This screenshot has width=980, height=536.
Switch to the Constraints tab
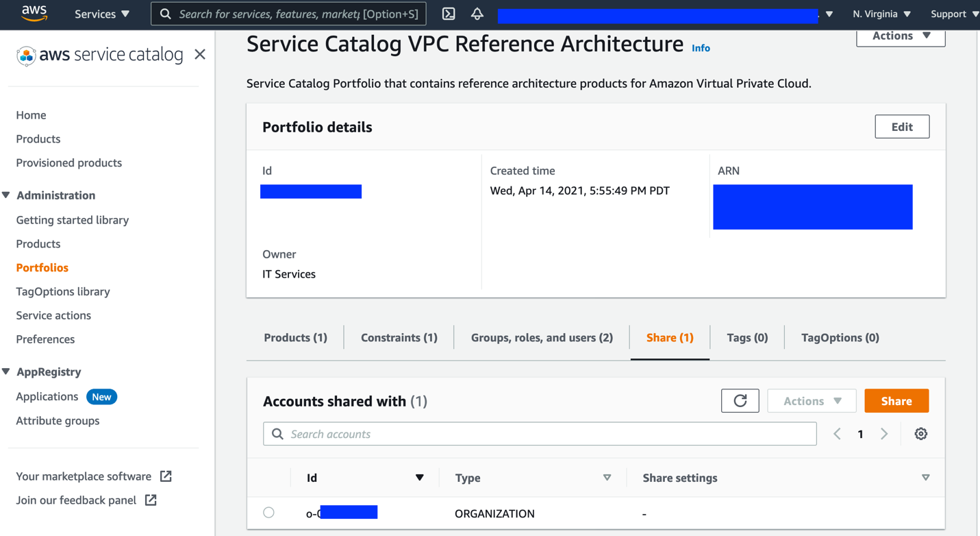(398, 337)
